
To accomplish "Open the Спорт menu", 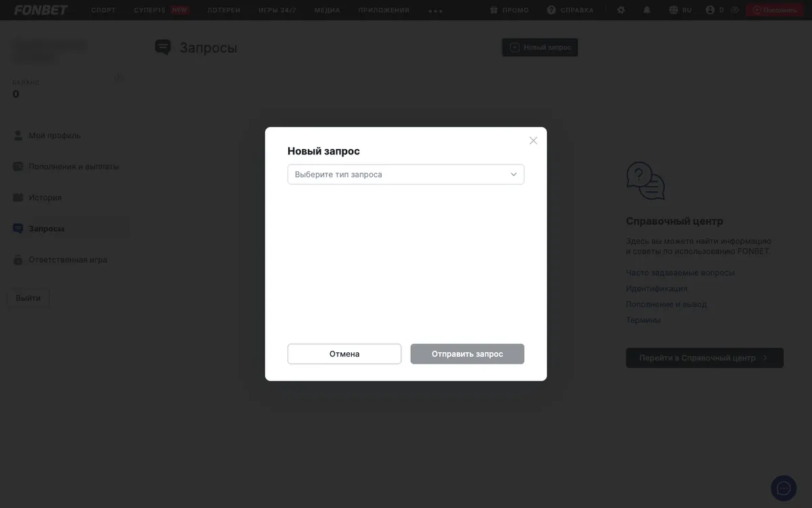I will click(x=104, y=10).
